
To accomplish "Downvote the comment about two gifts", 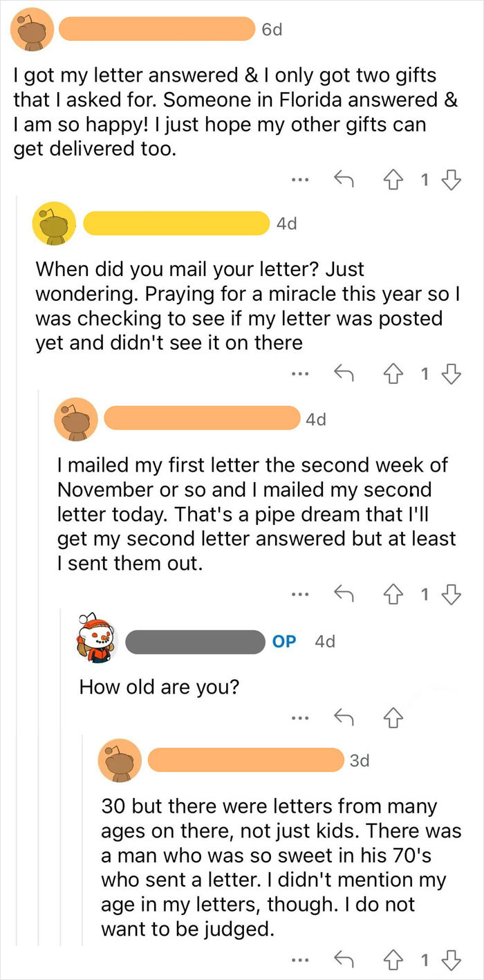I will [452, 181].
